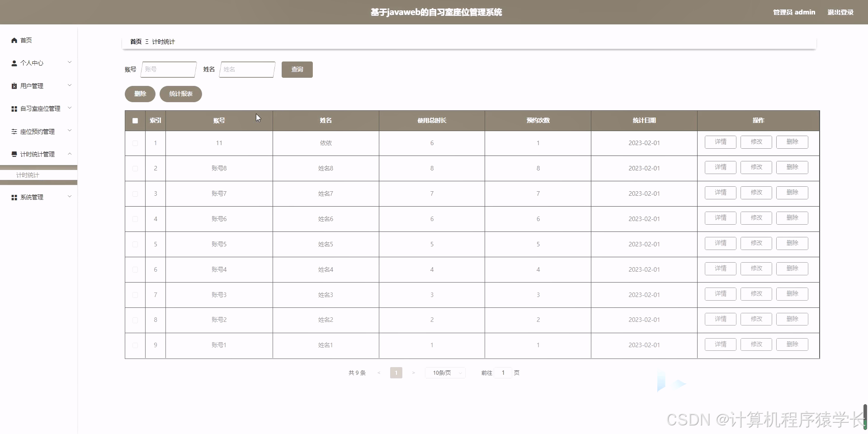Image resolution: width=868 pixels, height=434 pixels.
Task: Click 删除 for row 账号1
Action: tap(792, 344)
